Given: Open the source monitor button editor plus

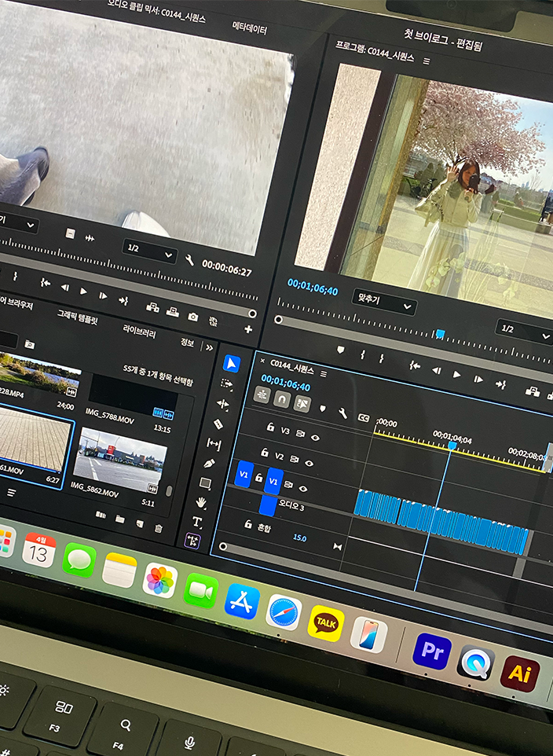Looking at the screenshot, I should click(x=248, y=329).
